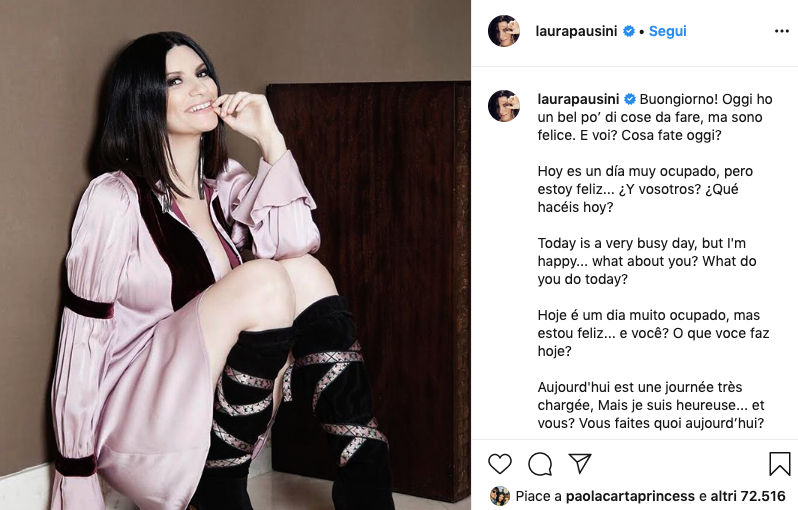798x510 pixels.
Task: Click the French caption paragraph
Action: 651,405
